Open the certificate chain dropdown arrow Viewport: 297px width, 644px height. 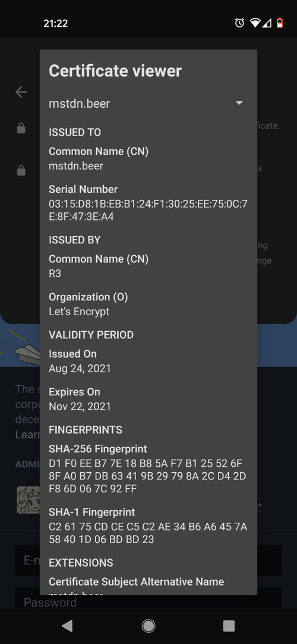pyautogui.click(x=239, y=103)
